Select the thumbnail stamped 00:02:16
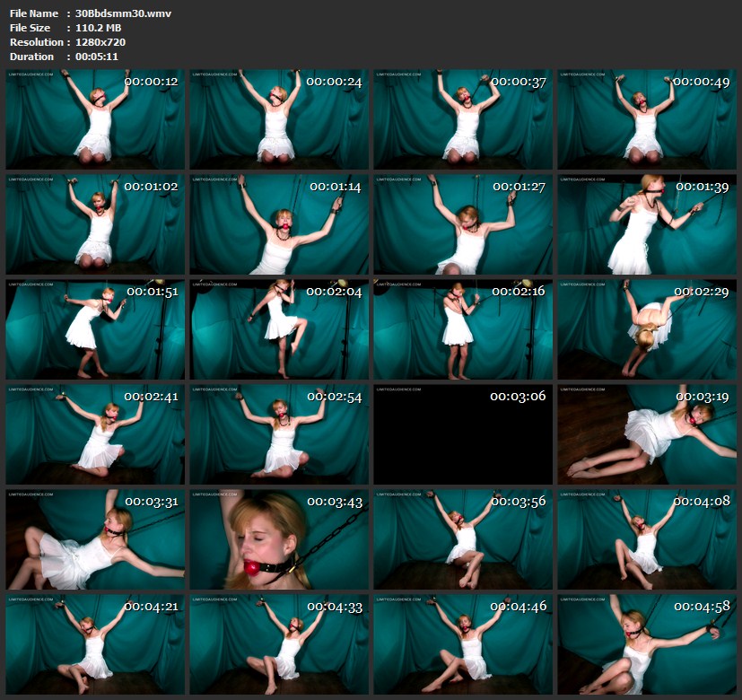 463,329
